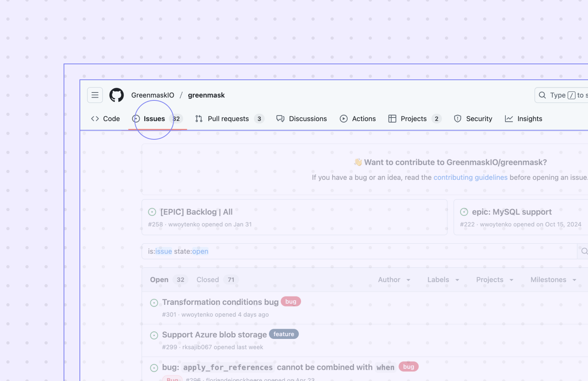Viewport: 588px width, 381px height.
Task: Click the Projects count badge 2
Action: 437,119
